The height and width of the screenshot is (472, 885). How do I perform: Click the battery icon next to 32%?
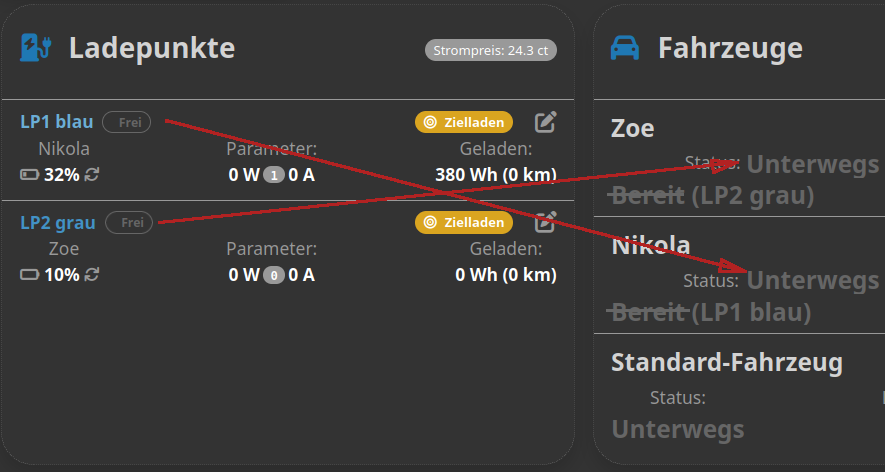[29, 174]
